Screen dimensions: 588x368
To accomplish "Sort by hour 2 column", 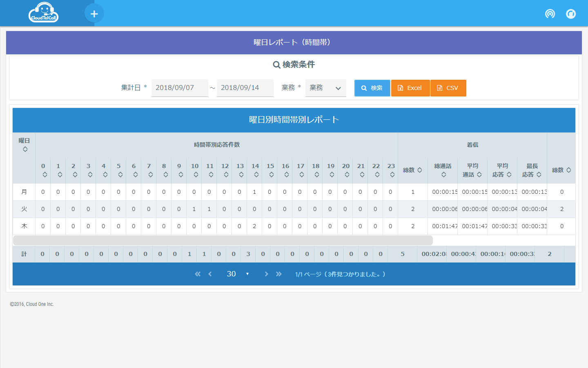I will click(75, 175).
